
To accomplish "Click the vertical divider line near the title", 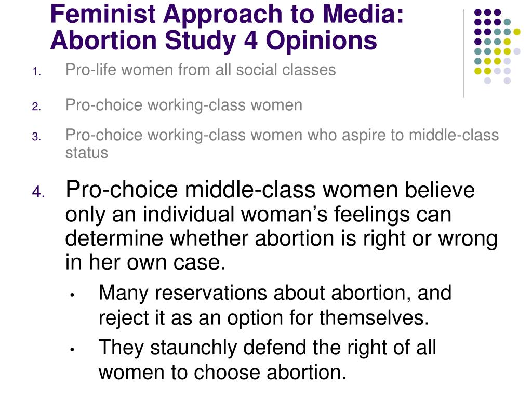I will click(x=463, y=54).
